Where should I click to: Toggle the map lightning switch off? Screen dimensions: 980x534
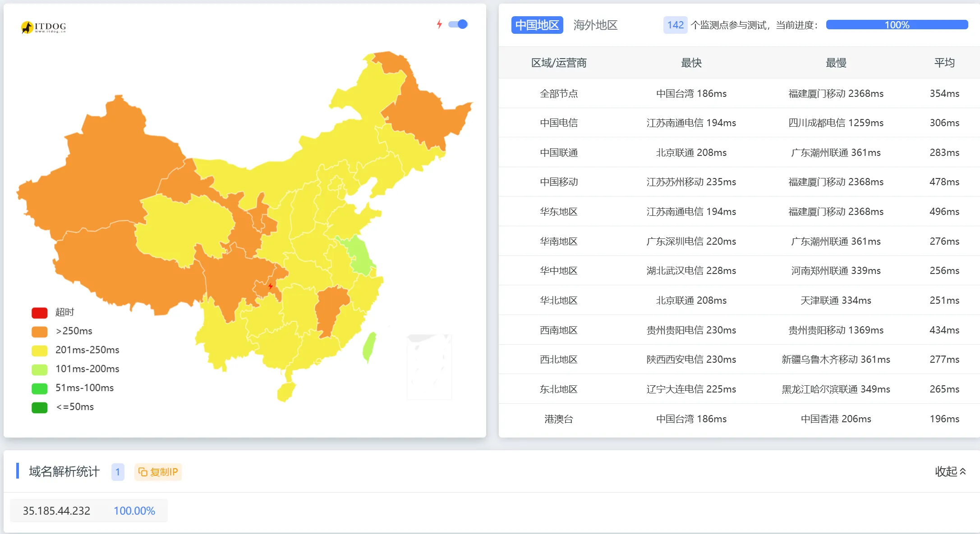458,24
